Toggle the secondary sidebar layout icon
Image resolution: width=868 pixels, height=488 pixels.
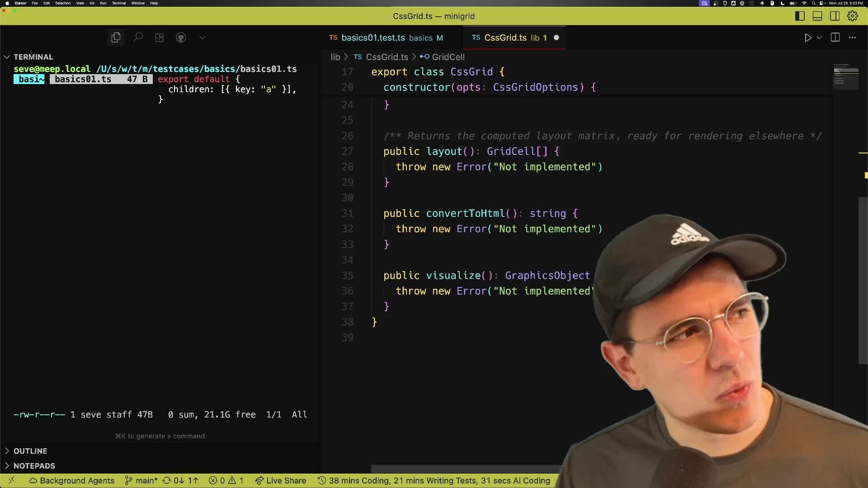pyautogui.click(x=835, y=16)
